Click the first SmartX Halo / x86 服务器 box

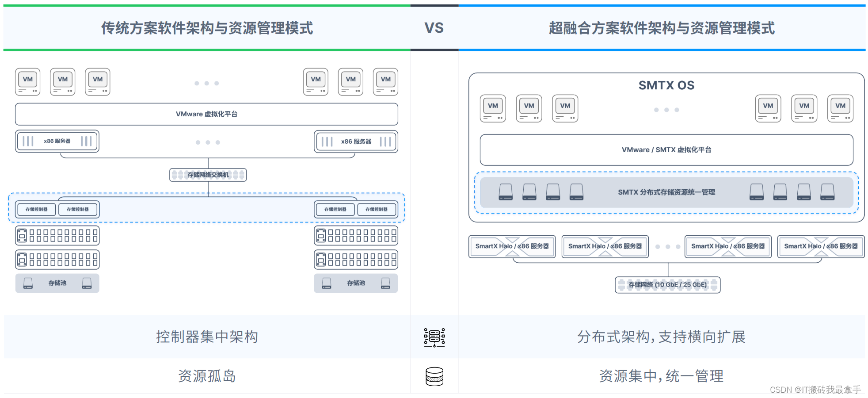coord(512,246)
